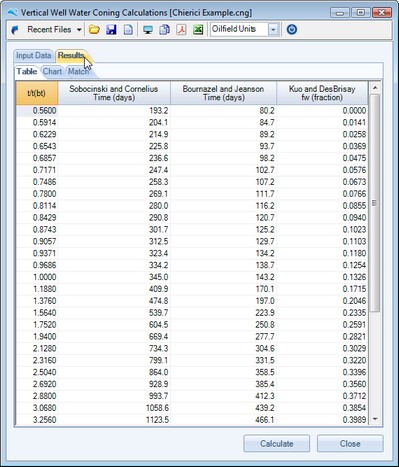Select cell with value 0.7171

(37, 170)
